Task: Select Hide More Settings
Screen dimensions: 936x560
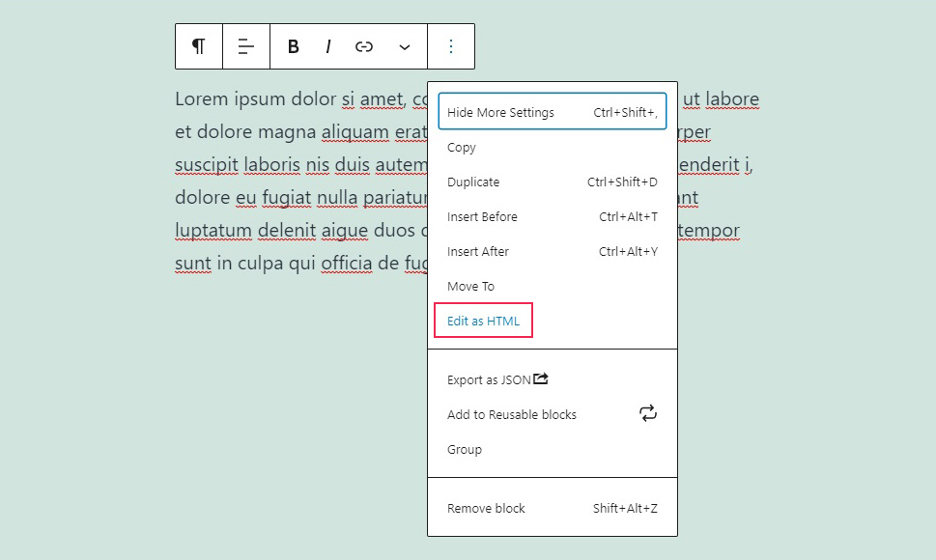Action: 499,112
